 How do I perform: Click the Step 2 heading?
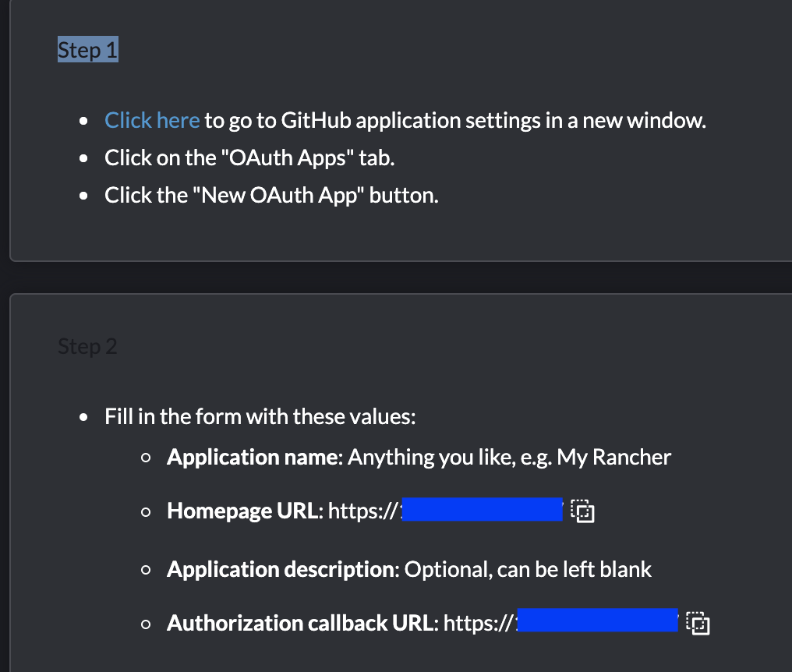87,346
